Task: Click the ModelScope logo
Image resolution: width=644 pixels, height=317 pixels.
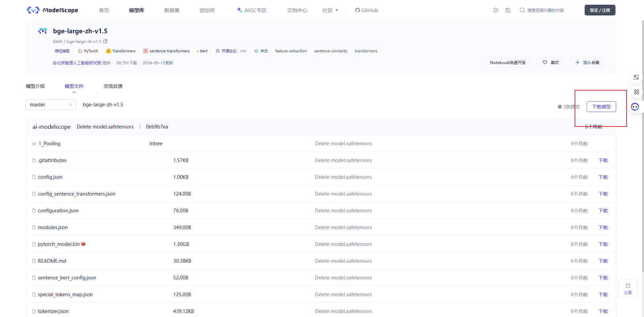Action: (52, 10)
